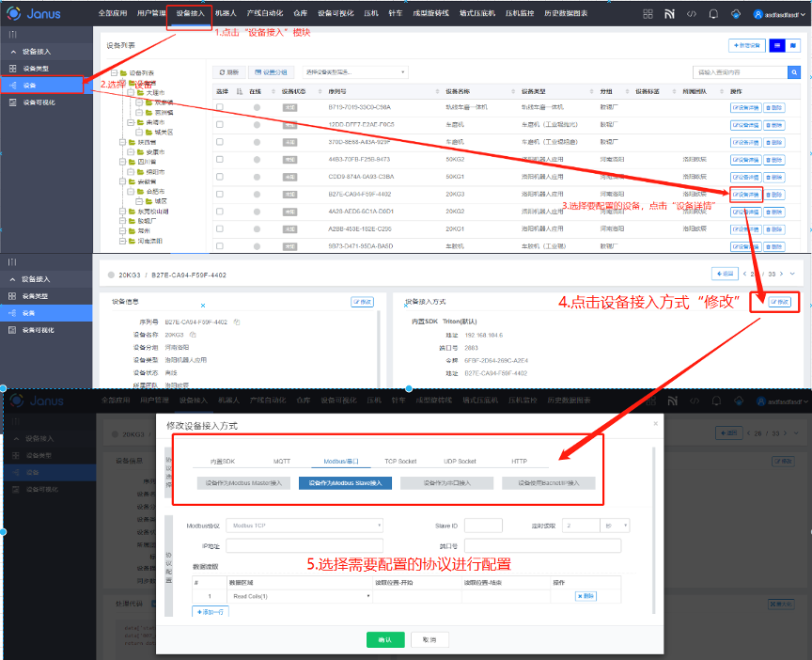Tick checkbox for serial 12DD-DFF7-E2AE-F0C5 row
The image size is (812, 660).
coord(220,124)
